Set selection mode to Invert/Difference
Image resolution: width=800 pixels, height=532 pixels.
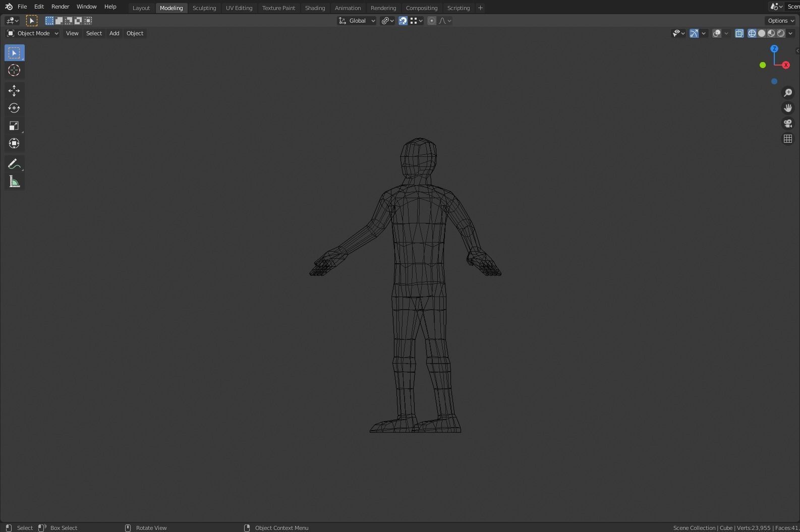click(78, 21)
